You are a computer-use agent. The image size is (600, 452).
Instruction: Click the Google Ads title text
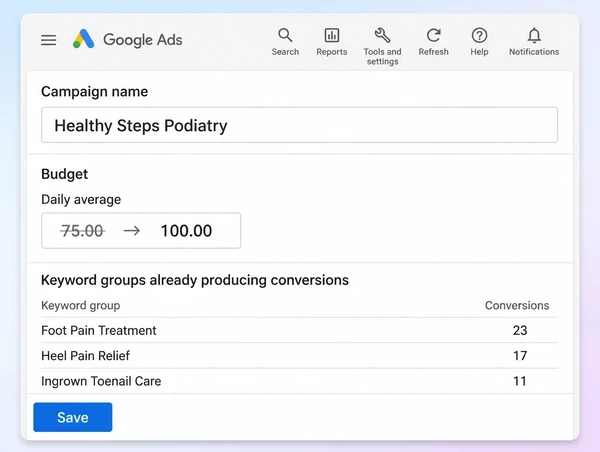click(x=143, y=40)
